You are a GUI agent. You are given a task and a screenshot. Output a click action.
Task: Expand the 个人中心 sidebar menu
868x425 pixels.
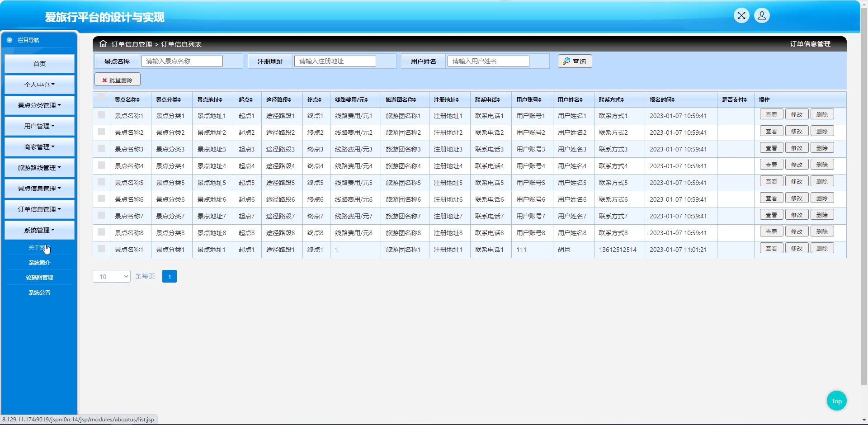(39, 85)
